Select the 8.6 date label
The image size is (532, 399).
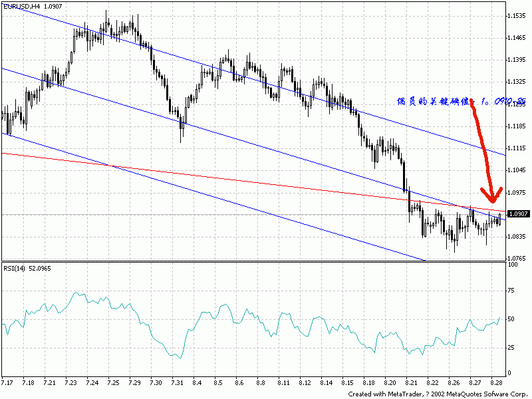[239, 383]
